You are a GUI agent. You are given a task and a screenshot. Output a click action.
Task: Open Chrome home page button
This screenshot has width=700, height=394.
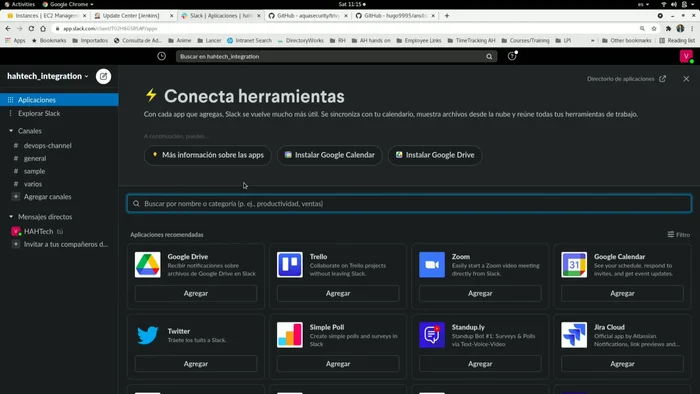[43, 29]
